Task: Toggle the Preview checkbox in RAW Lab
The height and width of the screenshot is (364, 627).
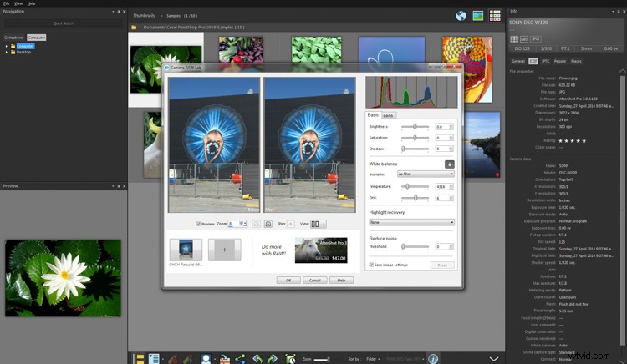Action: (x=198, y=224)
